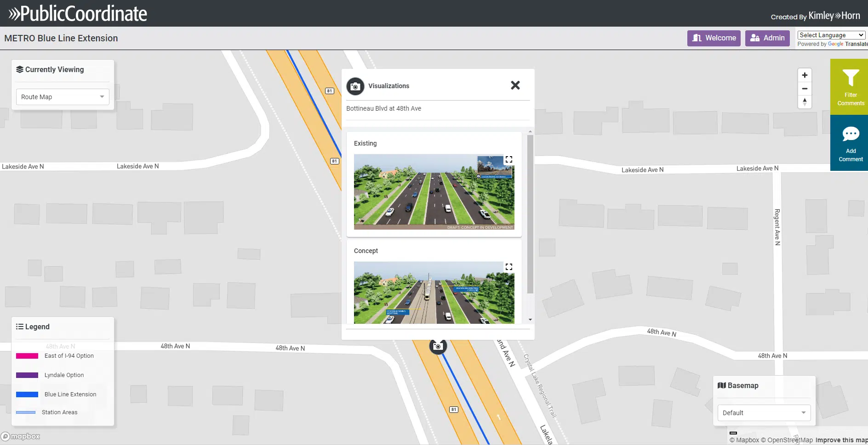Expand the Existing image to fullscreen
The height and width of the screenshot is (445, 868).
[x=509, y=159]
